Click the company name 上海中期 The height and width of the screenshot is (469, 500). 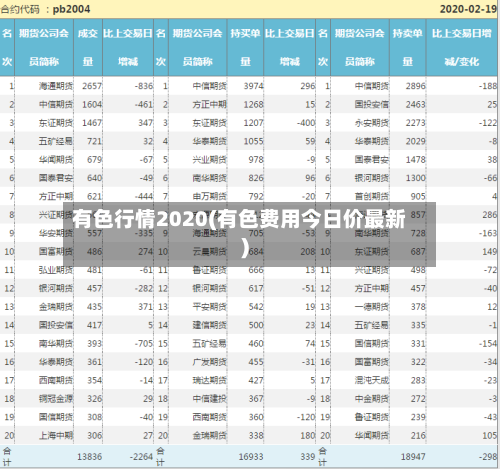point(56,435)
